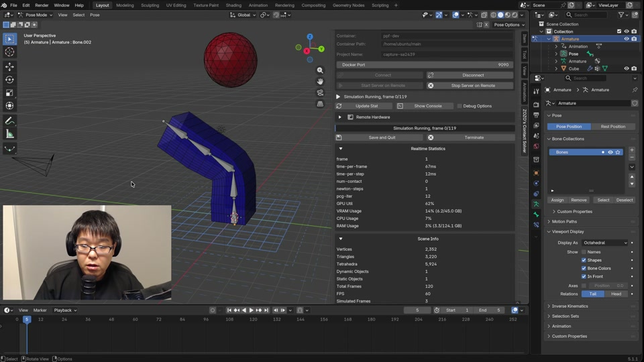Expand the Remote Hardware section

pyautogui.click(x=339, y=117)
